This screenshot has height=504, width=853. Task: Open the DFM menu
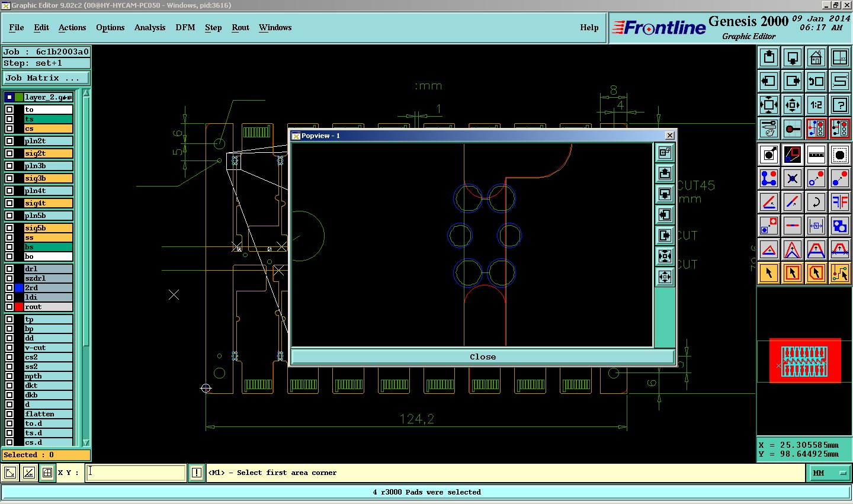(x=185, y=27)
